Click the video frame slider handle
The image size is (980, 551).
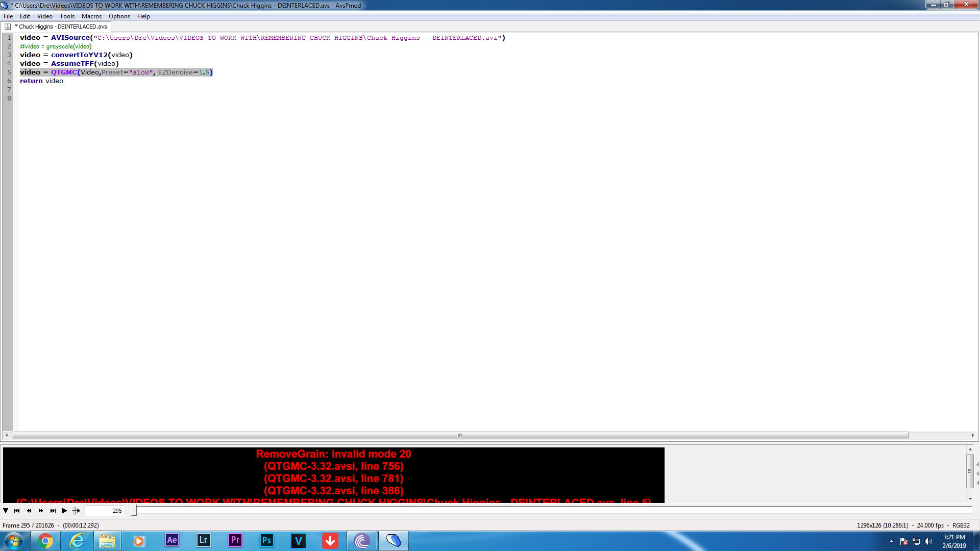134,511
